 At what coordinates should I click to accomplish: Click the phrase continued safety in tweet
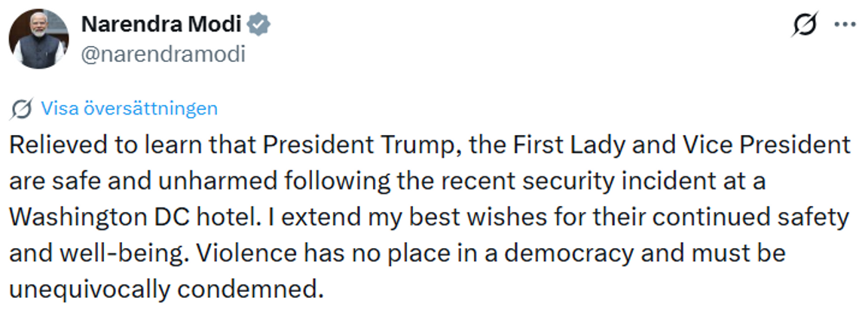pos(759,218)
